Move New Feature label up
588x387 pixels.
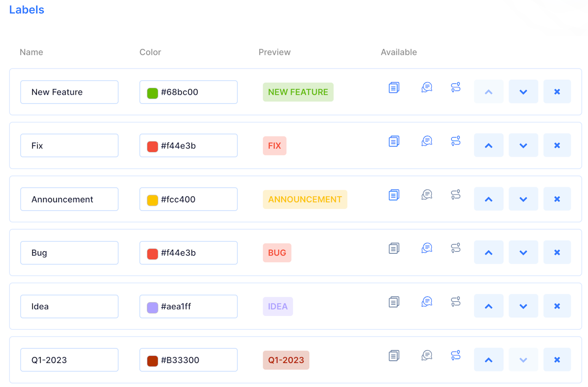pyautogui.click(x=489, y=92)
